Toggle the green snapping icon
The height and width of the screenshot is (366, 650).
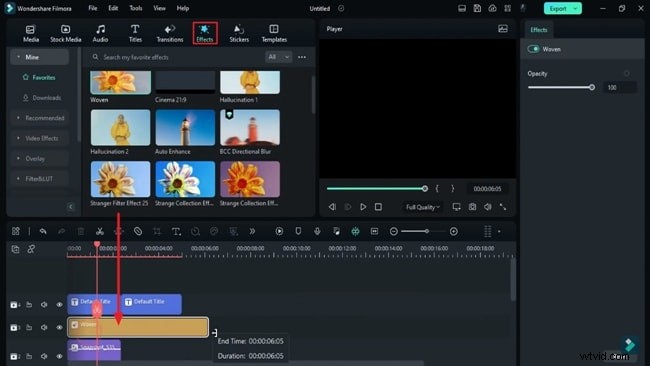click(355, 231)
